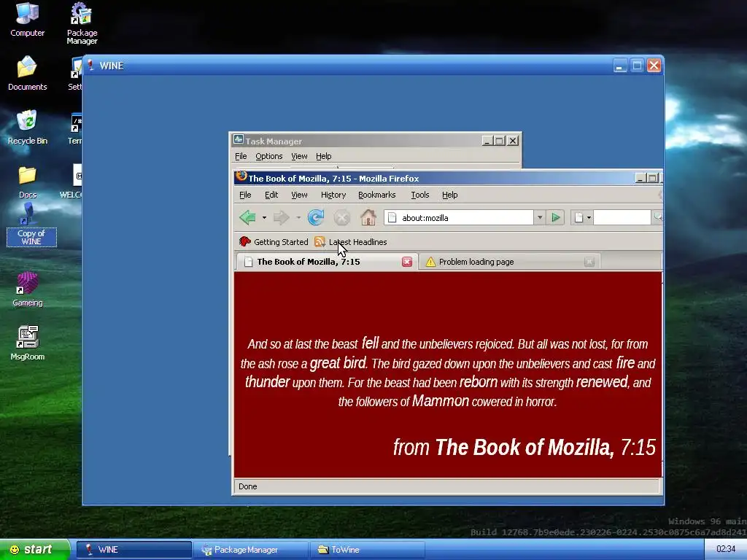This screenshot has width=747, height=560.
Task: Open the Firefox Bookmarks menu
Action: [377, 195]
